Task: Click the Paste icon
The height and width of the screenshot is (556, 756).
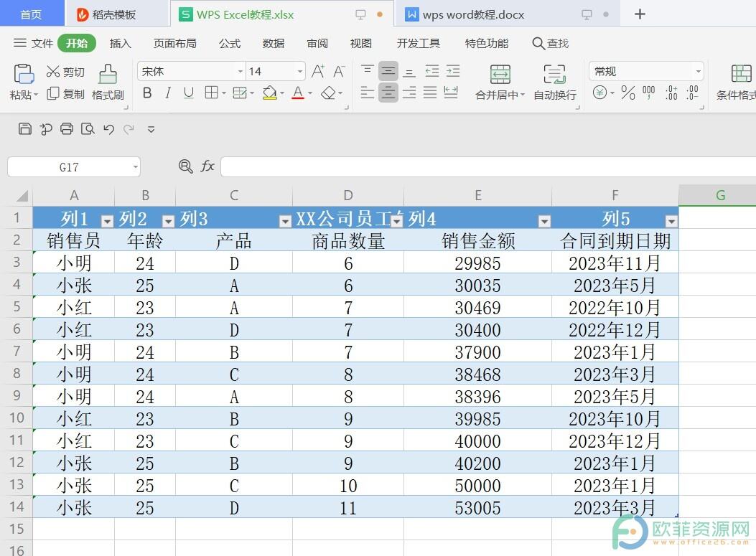Action: pos(23,74)
